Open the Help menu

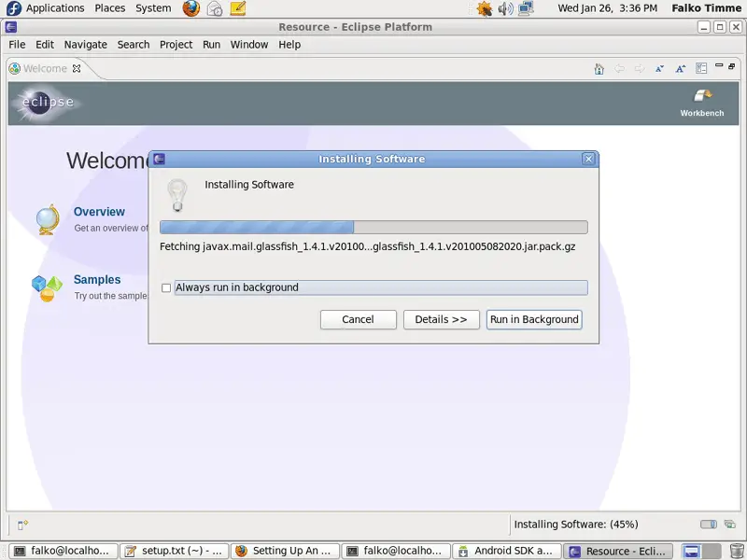click(289, 45)
